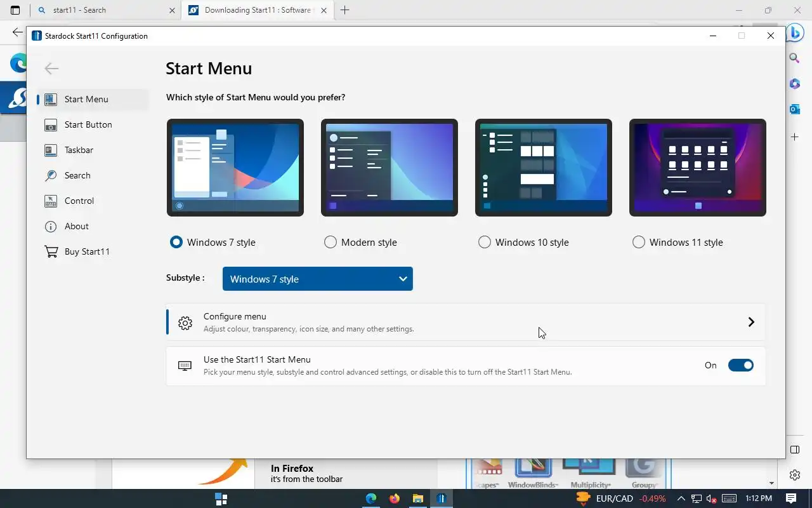This screenshot has height=508, width=812.
Task: Open the Edge tab actions menu icon
Action: pyautogui.click(x=15, y=10)
